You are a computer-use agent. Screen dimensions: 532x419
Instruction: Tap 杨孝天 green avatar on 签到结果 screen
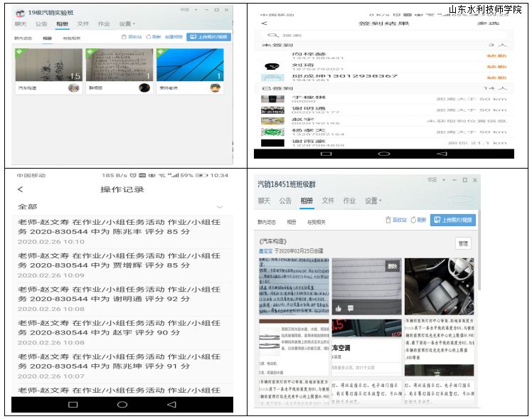coord(272,132)
